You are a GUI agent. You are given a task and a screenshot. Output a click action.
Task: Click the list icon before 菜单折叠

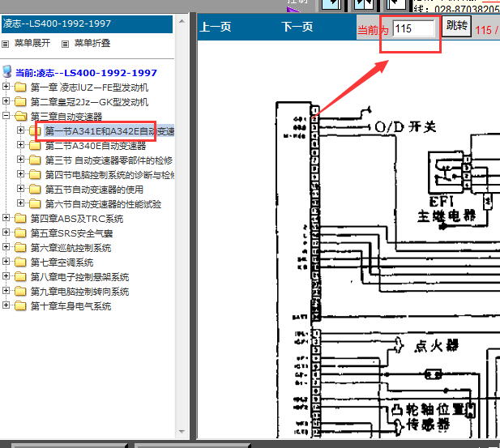(65, 44)
